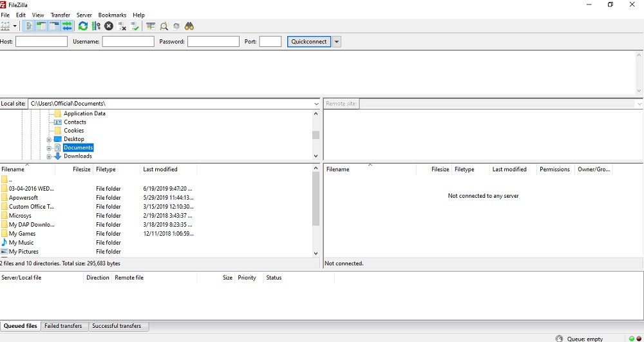Sort remote list by Permissions column
This screenshot has height=342, width=644.
click(x=555, y=169)
